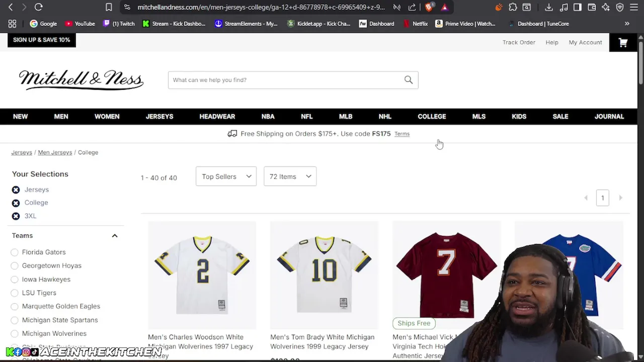Click the Mitchell & Ness logo
This screenshot has width=644, height=362.
click(x=81, y=80)
